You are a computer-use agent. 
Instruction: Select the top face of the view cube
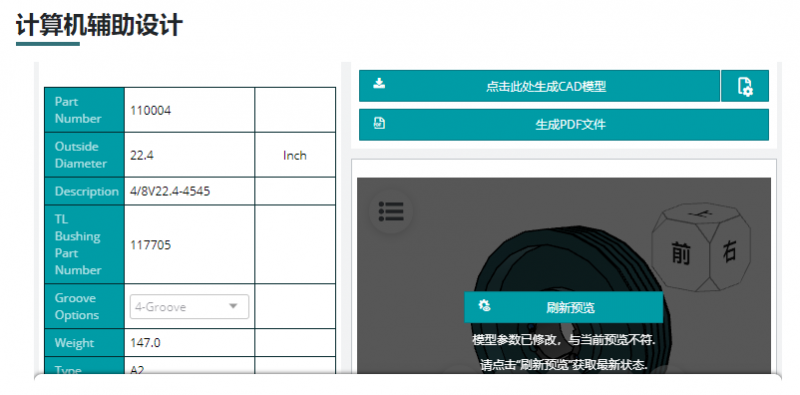point(699,215)
